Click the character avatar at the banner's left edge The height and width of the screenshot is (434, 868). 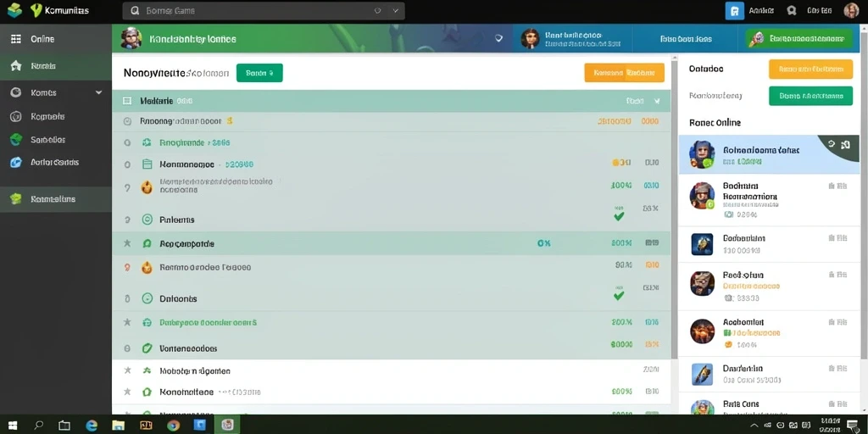click(131, 39)
